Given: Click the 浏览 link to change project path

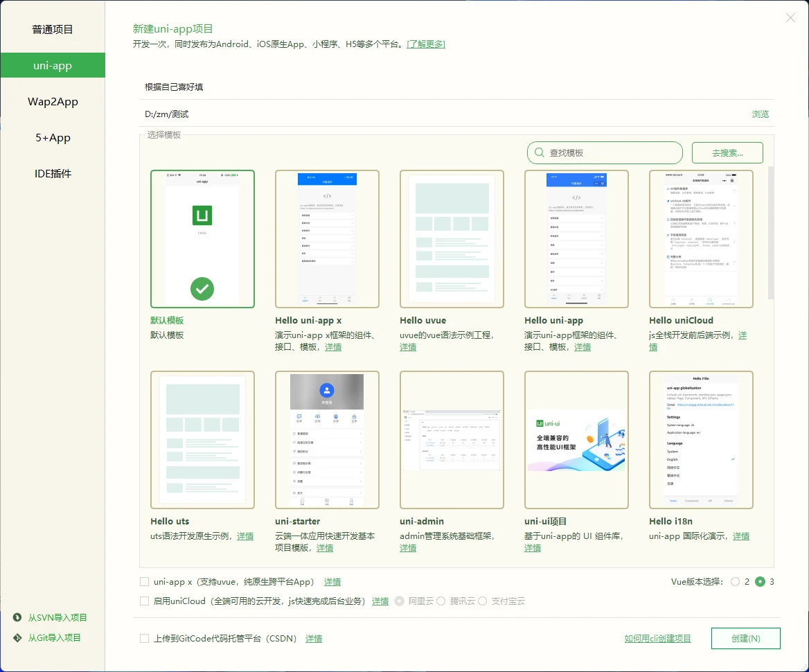Looking at the screenshot, I should coord(760,113).
